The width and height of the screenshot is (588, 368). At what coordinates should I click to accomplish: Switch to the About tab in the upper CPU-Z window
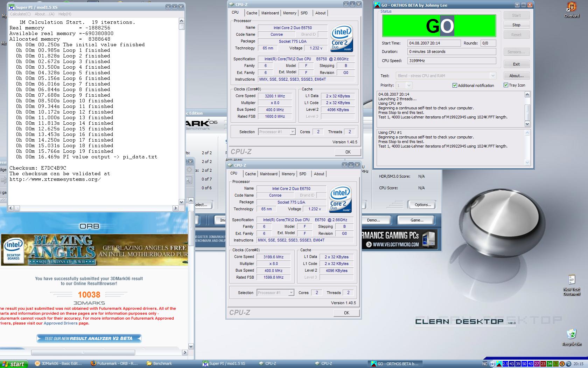[x=320, y=13]
